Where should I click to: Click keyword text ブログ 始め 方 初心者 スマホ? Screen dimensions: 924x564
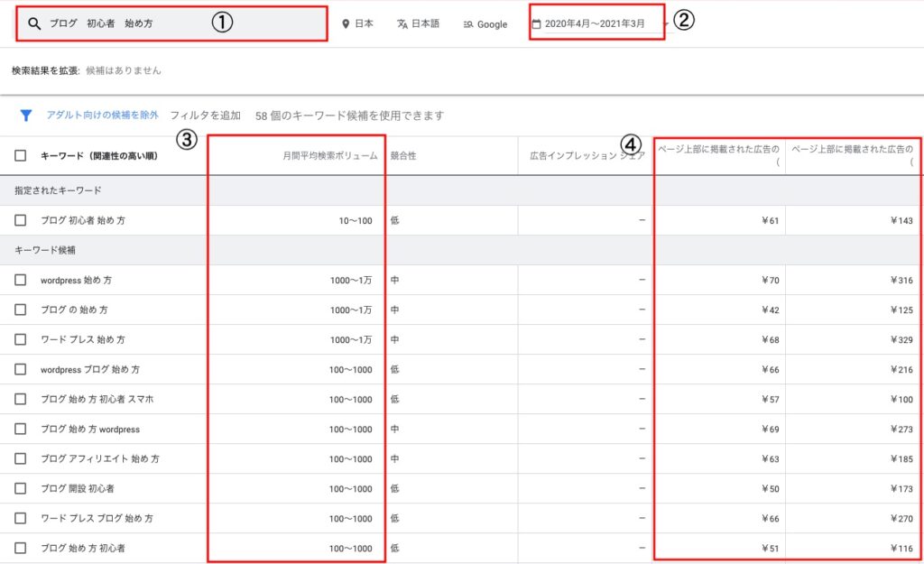coord(97,399)
